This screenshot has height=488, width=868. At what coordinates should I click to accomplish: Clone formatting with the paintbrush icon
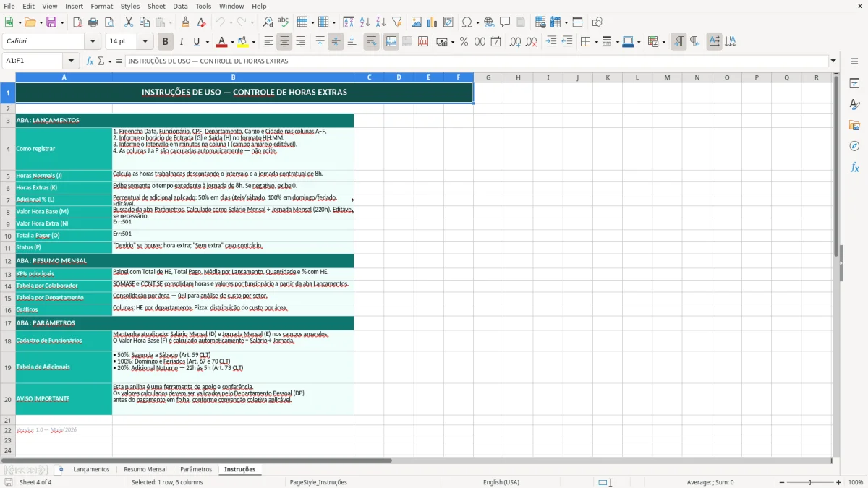[x=185, y=22]
